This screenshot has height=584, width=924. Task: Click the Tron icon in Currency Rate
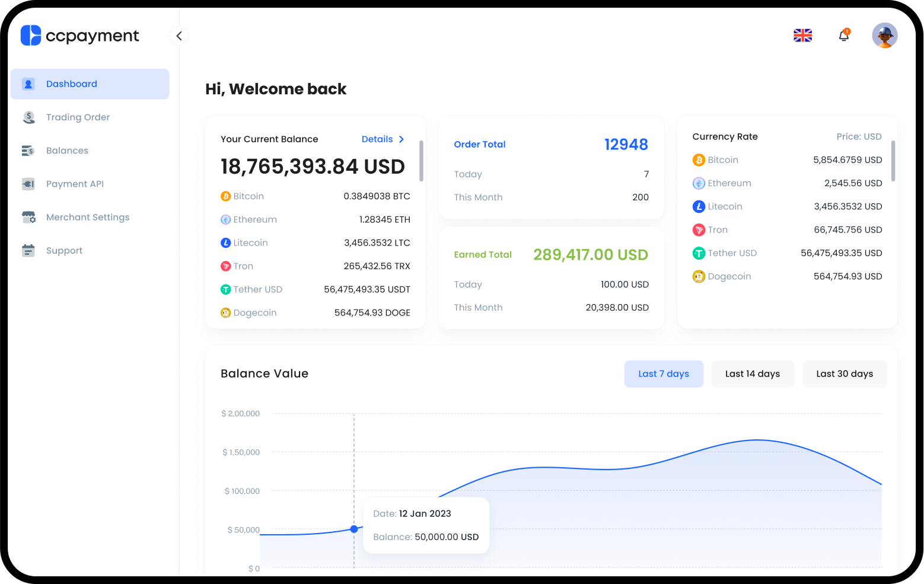tap(699, 230)
